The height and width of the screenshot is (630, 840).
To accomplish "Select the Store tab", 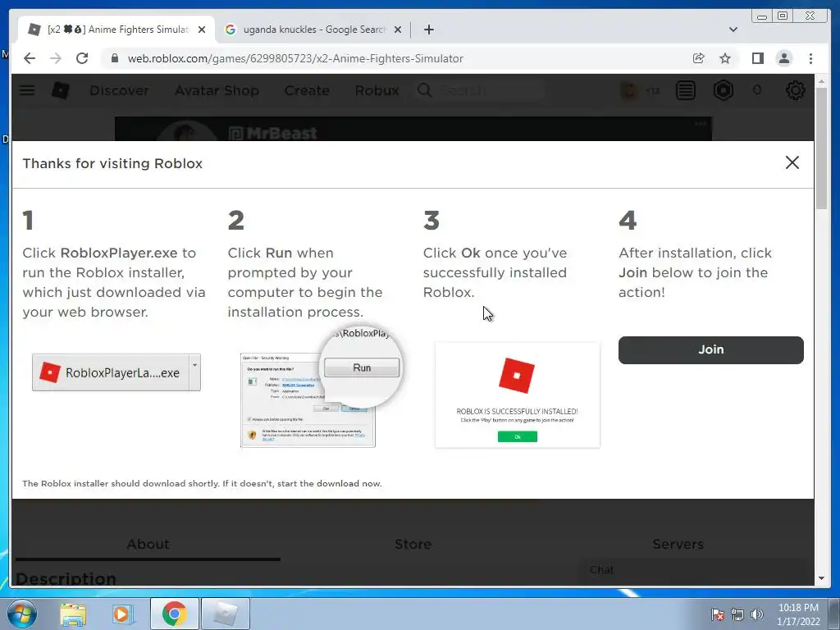I will (413, 545).
